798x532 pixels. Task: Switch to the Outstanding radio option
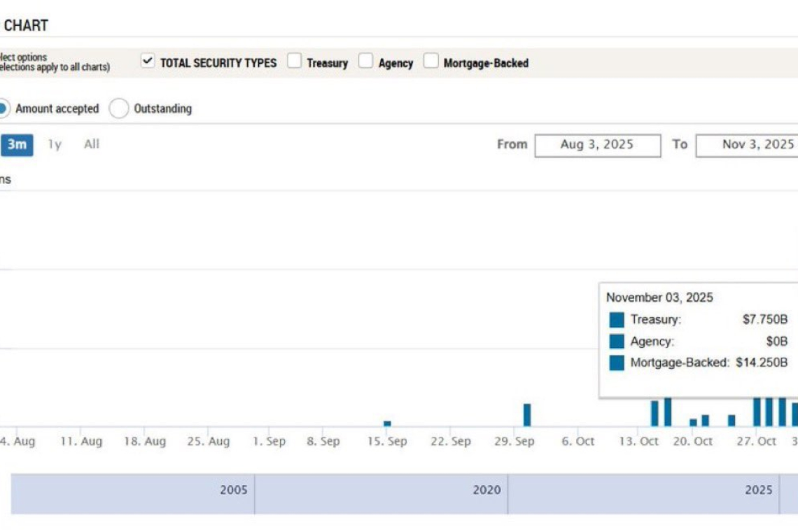tap(119, 108)
